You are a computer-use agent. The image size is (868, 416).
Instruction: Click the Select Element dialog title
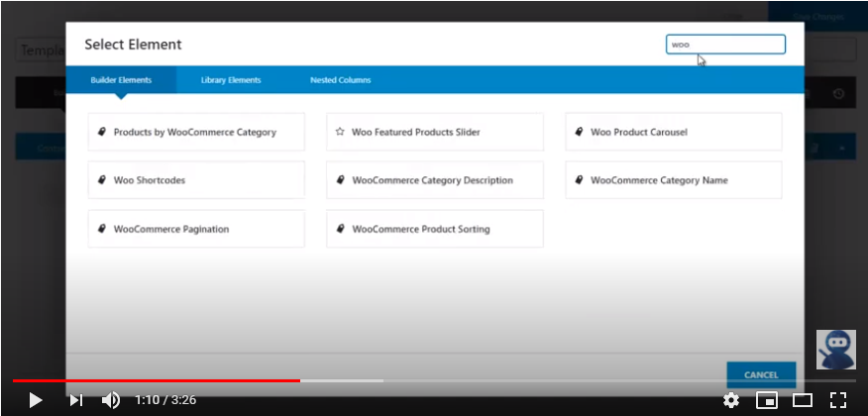pyautogui.click(x=133, y=45)
